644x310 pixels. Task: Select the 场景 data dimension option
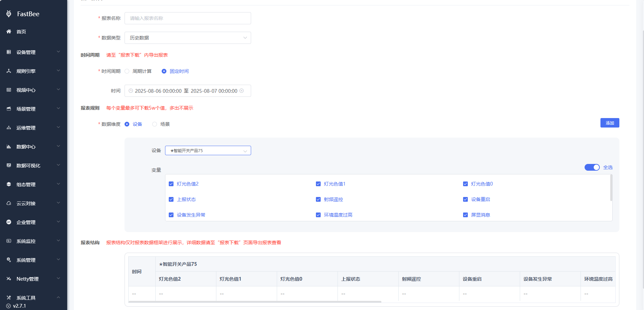[155, 124]
